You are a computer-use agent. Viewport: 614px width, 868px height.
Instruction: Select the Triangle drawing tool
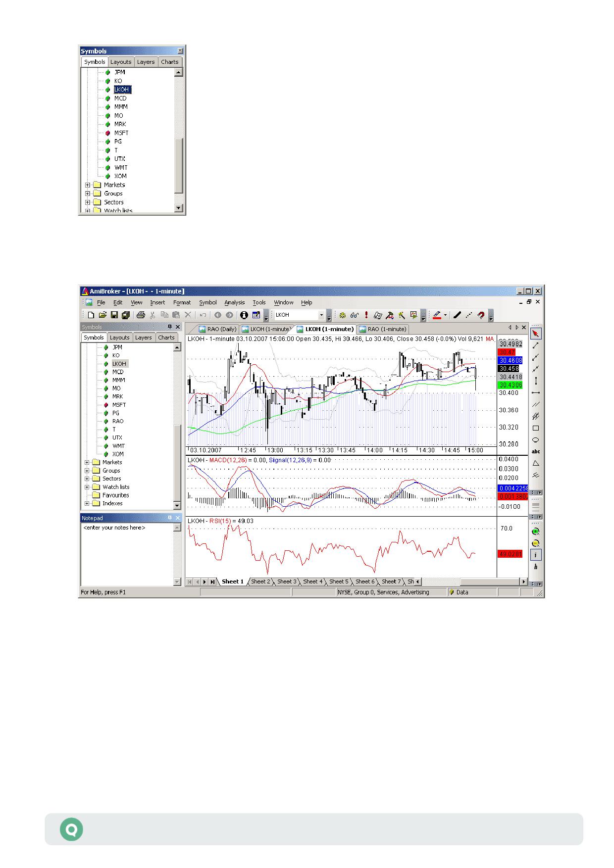[x=536, y=463]
